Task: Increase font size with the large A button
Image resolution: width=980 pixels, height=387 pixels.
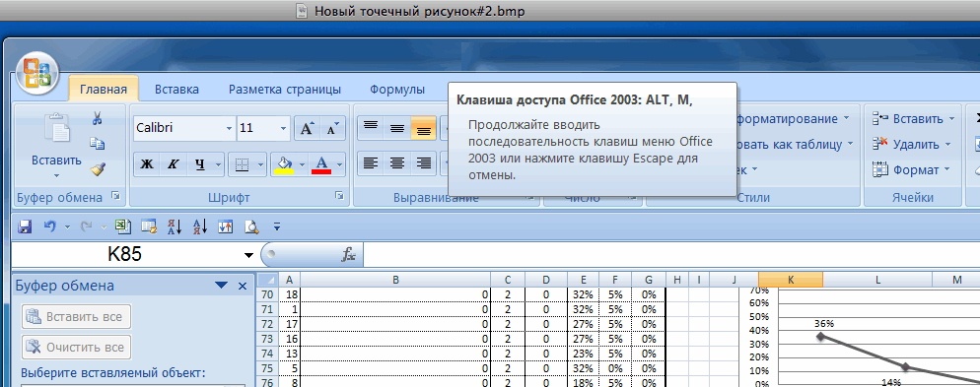Action: pos(307,129)
